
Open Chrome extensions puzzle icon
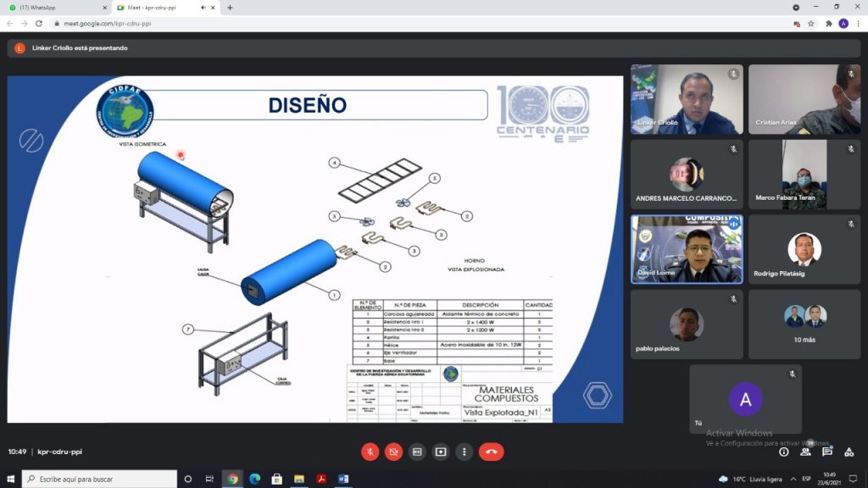829,24
